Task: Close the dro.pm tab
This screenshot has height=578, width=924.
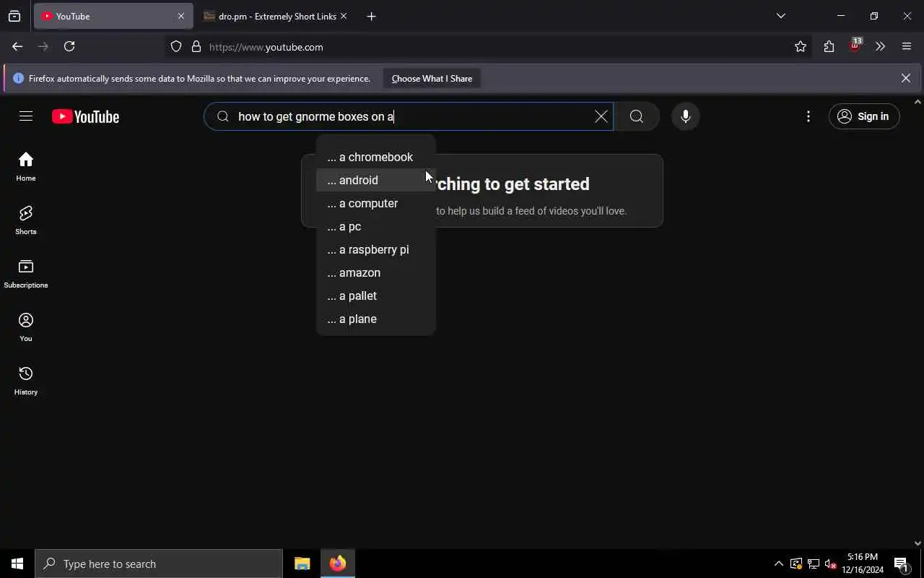Action: (344, 16)
